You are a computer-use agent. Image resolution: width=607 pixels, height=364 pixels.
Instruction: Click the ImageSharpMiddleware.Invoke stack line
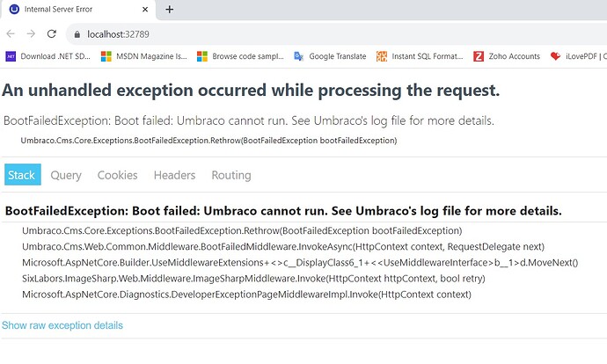253,279
